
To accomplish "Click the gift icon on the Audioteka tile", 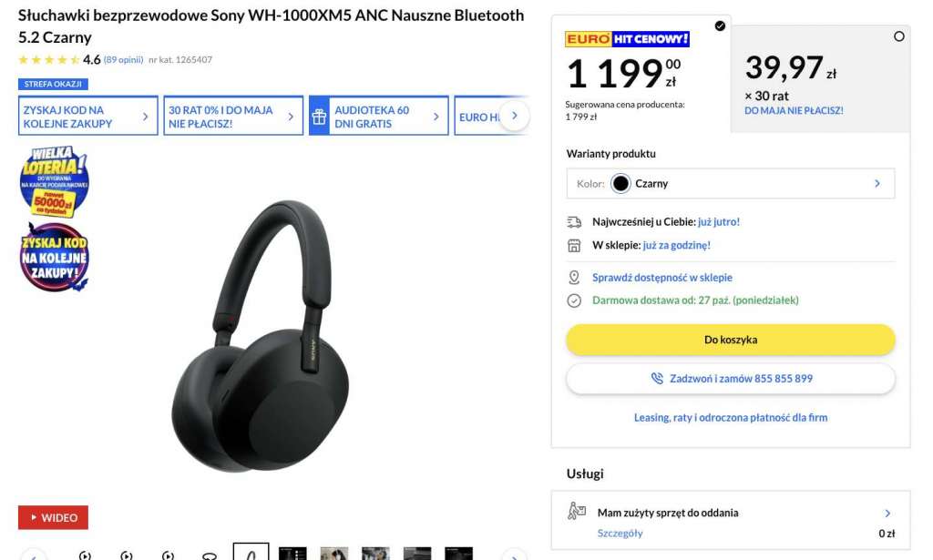I will click(x=317, y=116).
